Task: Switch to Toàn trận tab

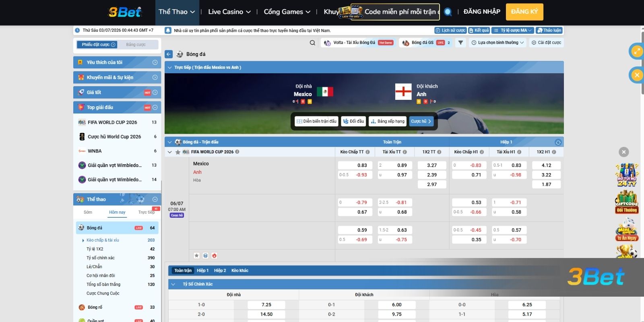Action: [183, 270]
